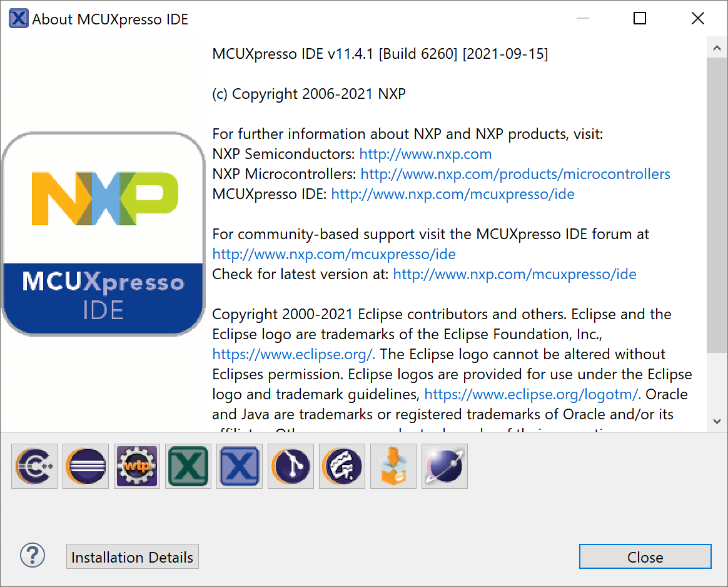This screenshot has width=728, height=587.
Task: Open the EGit branch feature icon
Action: click(290, 466)
